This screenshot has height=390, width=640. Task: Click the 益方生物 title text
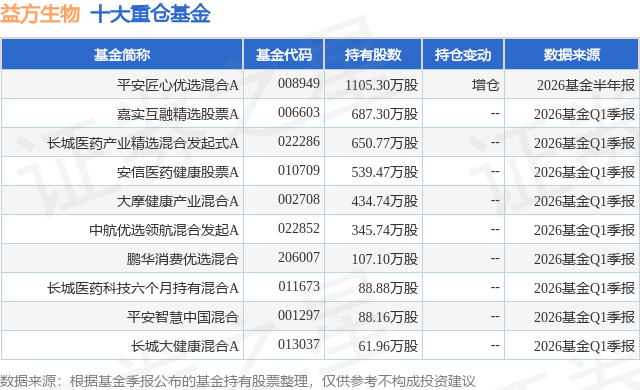click(40, 14)
